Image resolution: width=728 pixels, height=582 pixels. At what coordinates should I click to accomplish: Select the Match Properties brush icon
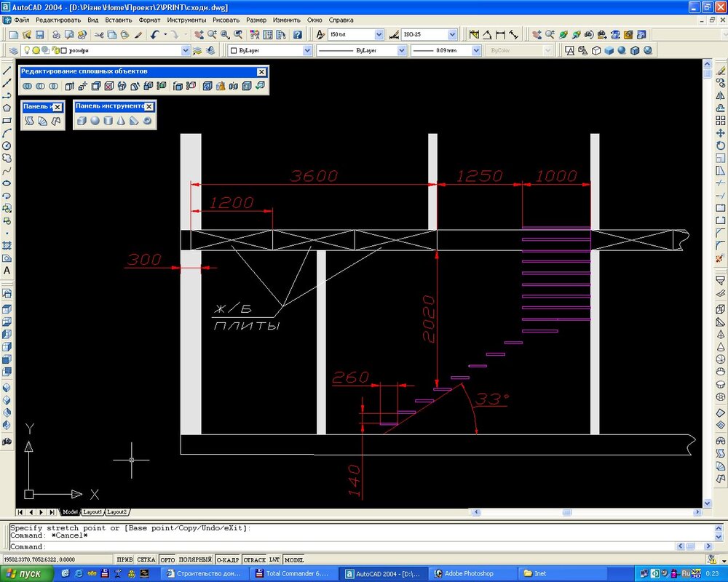[x=138, y=35]
